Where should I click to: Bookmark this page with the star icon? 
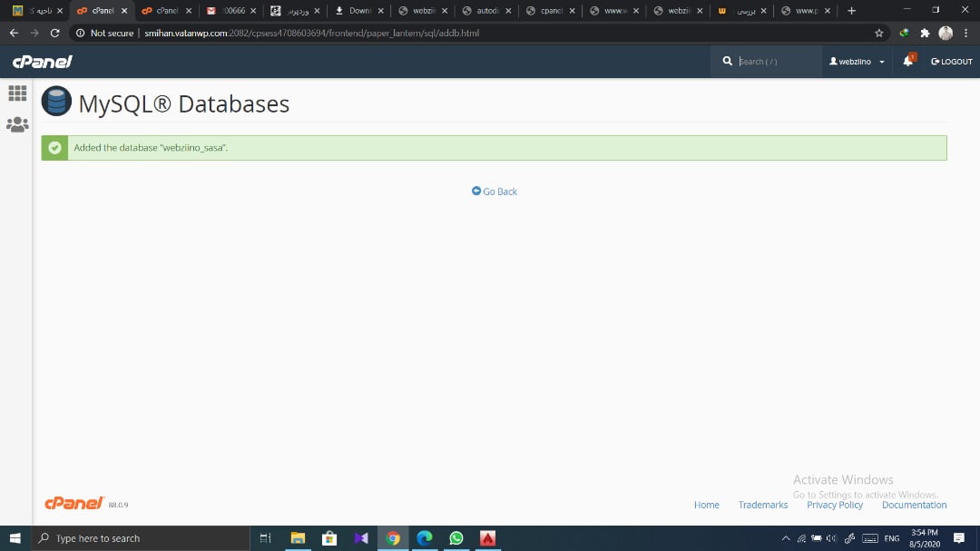[878, 33]
